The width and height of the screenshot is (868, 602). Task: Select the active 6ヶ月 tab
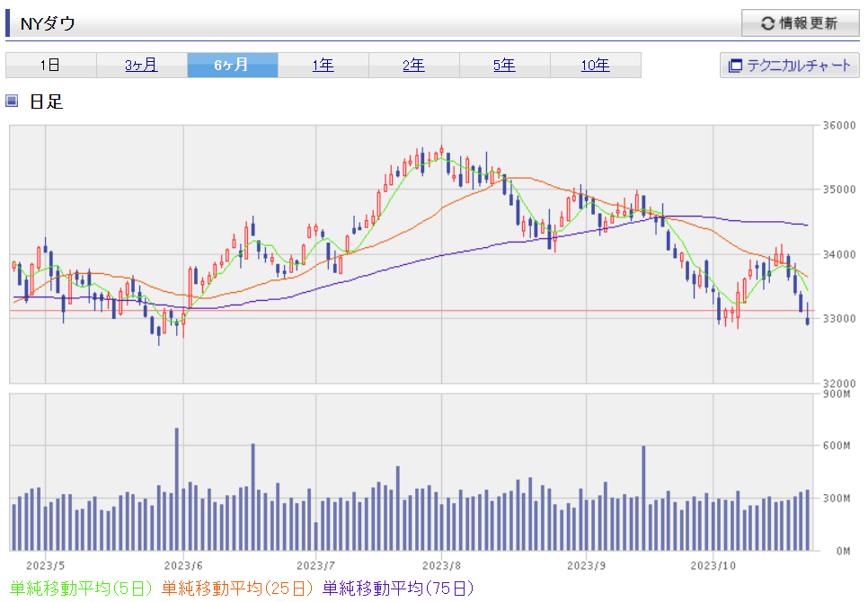(x=232, y=65)
